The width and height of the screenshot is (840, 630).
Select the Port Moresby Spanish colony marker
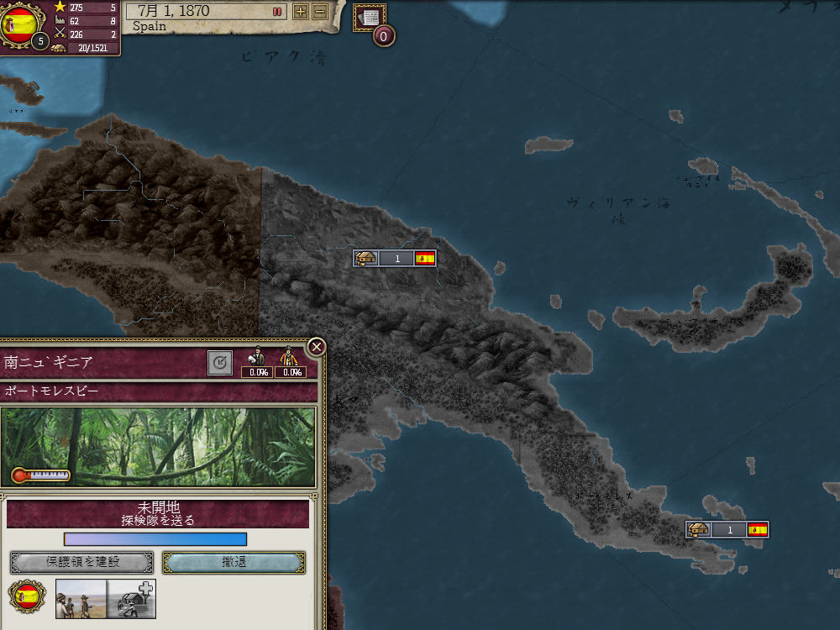727,529
